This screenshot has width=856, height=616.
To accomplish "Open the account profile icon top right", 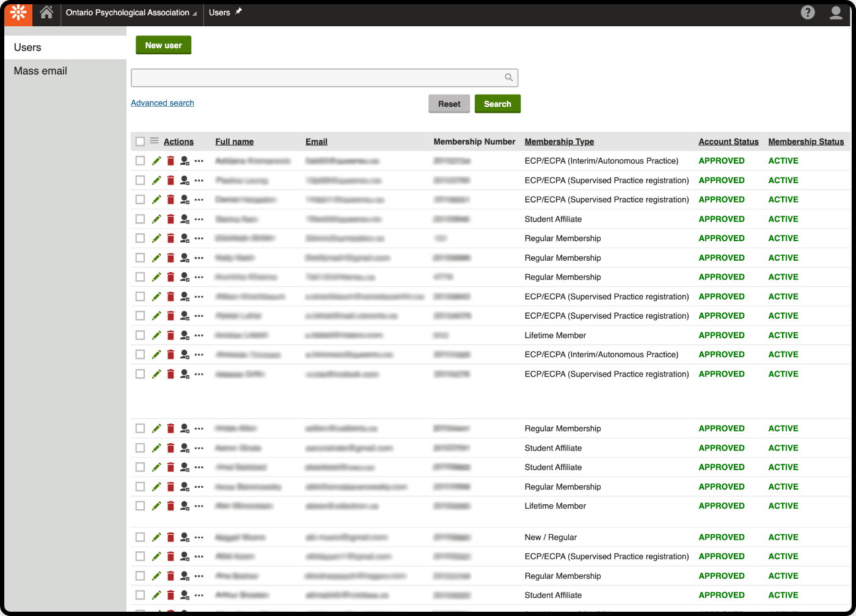I will click(836, 12).
